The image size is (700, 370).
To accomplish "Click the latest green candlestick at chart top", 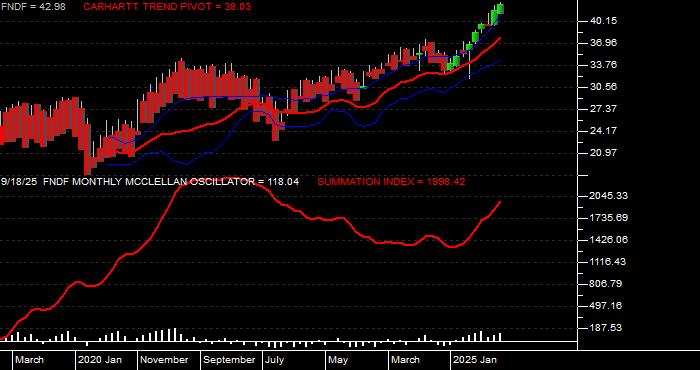I will [500, 8].
